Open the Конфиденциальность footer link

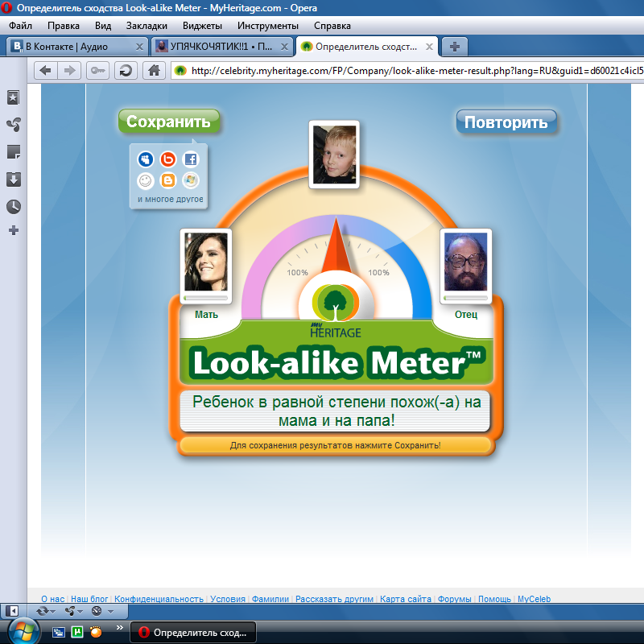point(159,599)
